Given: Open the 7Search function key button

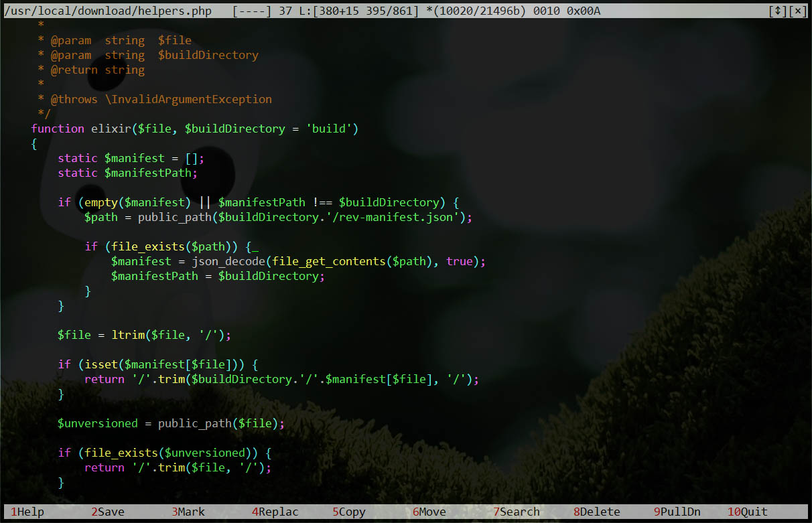Looking at the screenshot, I should click(517, 512).
